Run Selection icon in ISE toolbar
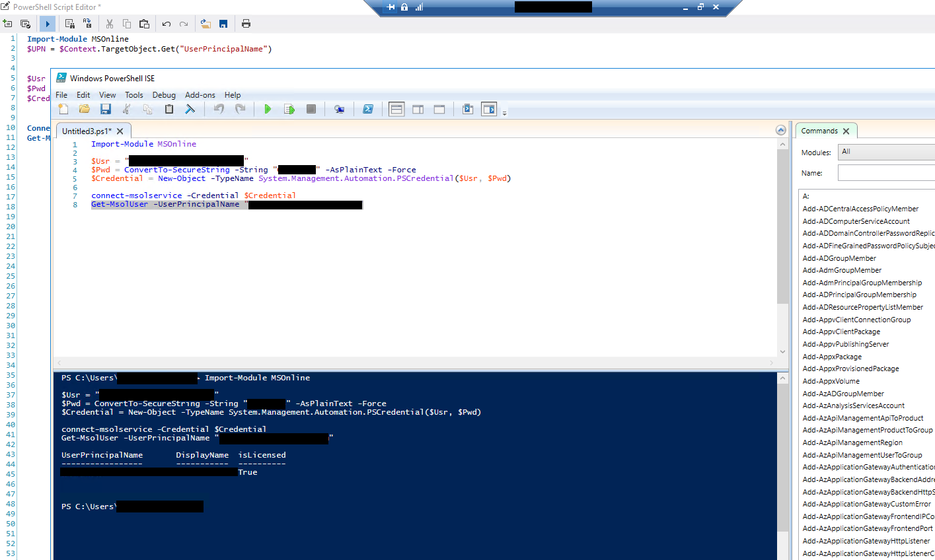Image resolution: width=935 pixels, height=560 pixels. click(x=289, y=109)
